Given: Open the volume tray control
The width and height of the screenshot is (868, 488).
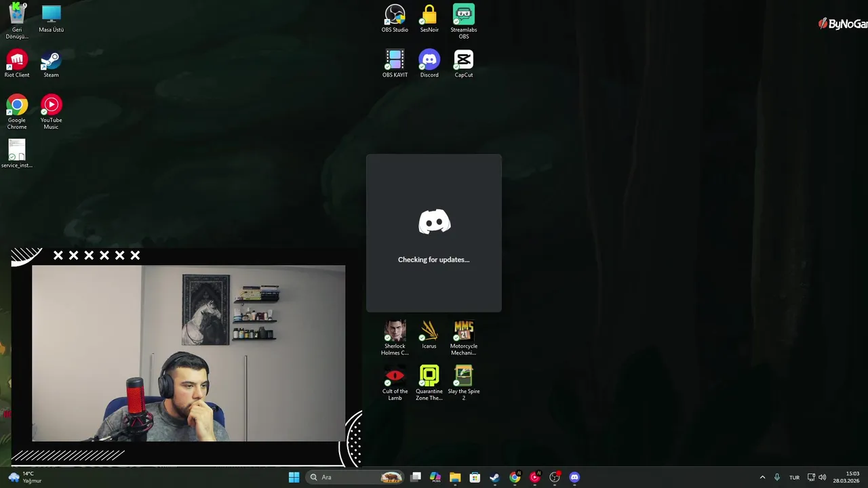Looking at the screenshot, I should click(x=823, y=477).
